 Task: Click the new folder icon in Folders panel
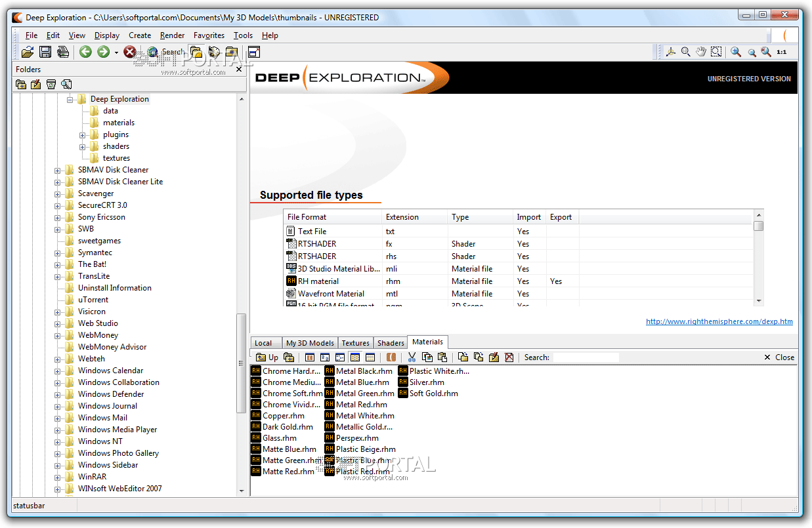(x=21, y=84)
